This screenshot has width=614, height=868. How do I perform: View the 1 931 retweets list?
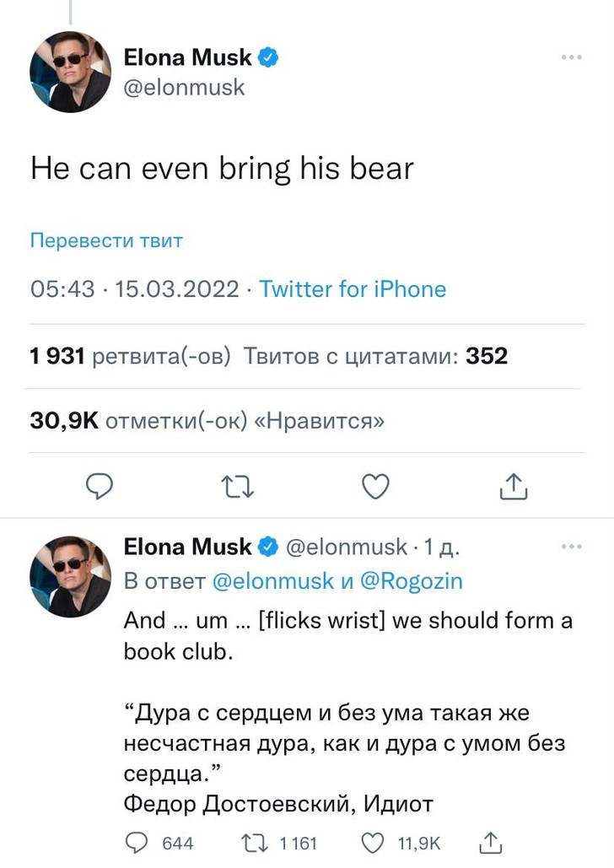tap(130, 356)
